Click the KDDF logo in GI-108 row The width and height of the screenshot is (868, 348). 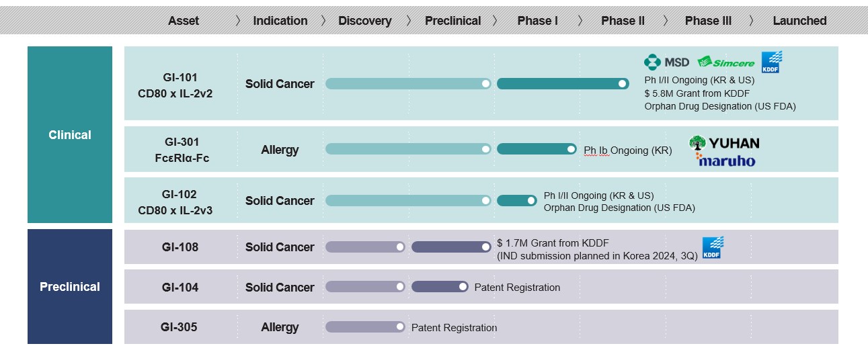(712, 248)
